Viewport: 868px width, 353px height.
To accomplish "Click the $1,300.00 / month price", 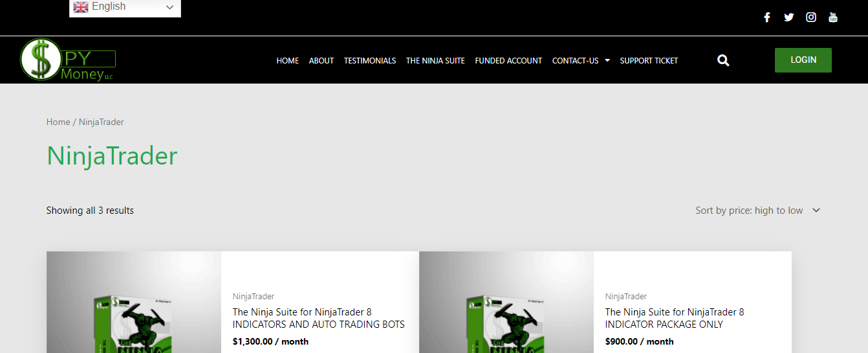I will click(x=270, y=341).
